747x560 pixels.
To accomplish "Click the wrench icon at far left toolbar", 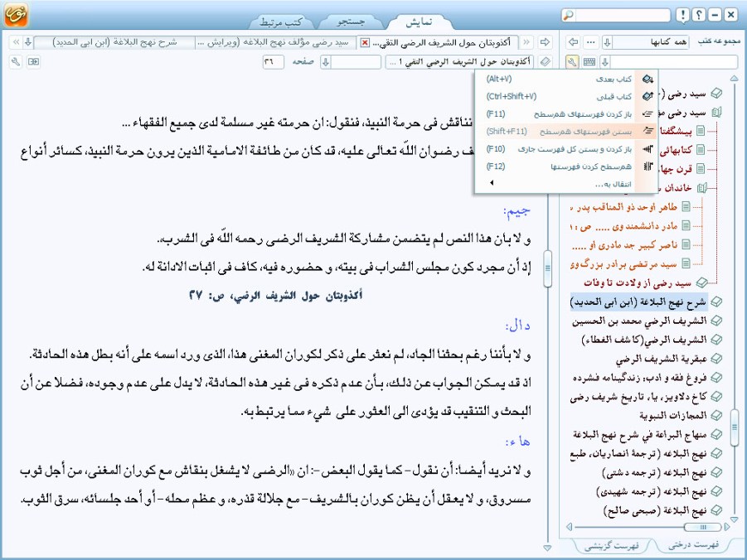I will (16, 61).
